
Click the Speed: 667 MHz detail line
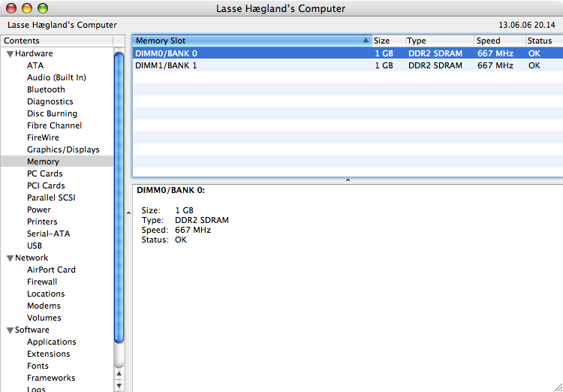tap(176, 230)
